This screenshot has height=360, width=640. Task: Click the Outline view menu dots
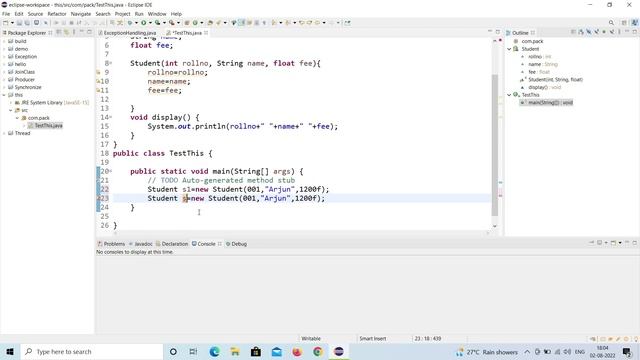pyautogui.click(x=619, y=32)
